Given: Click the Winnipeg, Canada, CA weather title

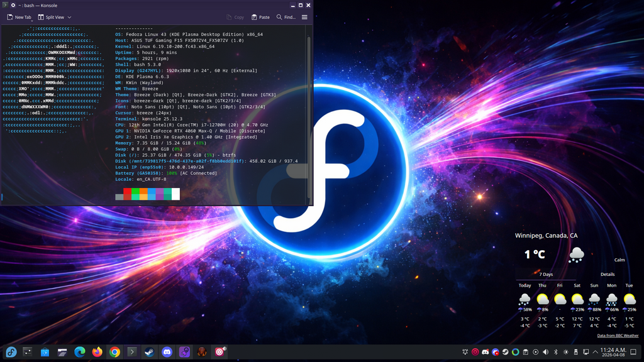Looking at the screenshot, I should point(547,236).
